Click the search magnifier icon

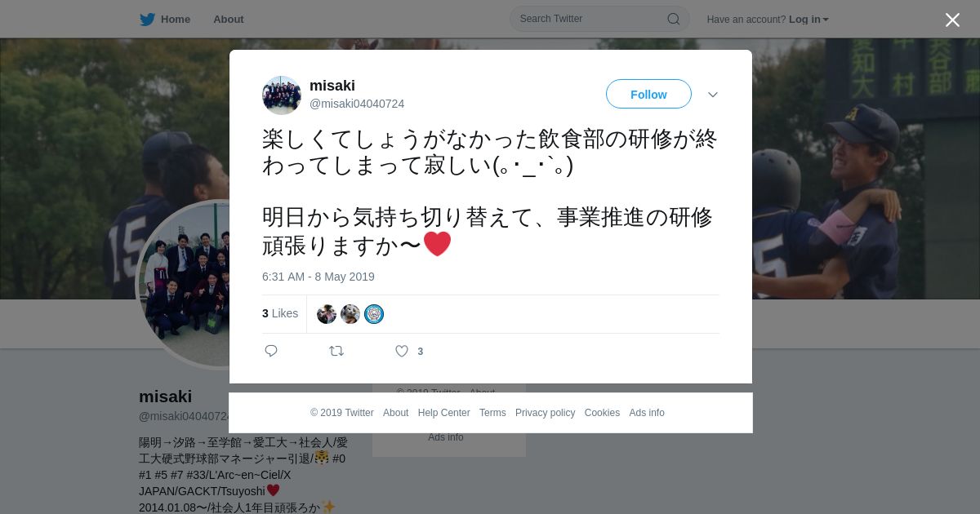[x=674, y=19]
